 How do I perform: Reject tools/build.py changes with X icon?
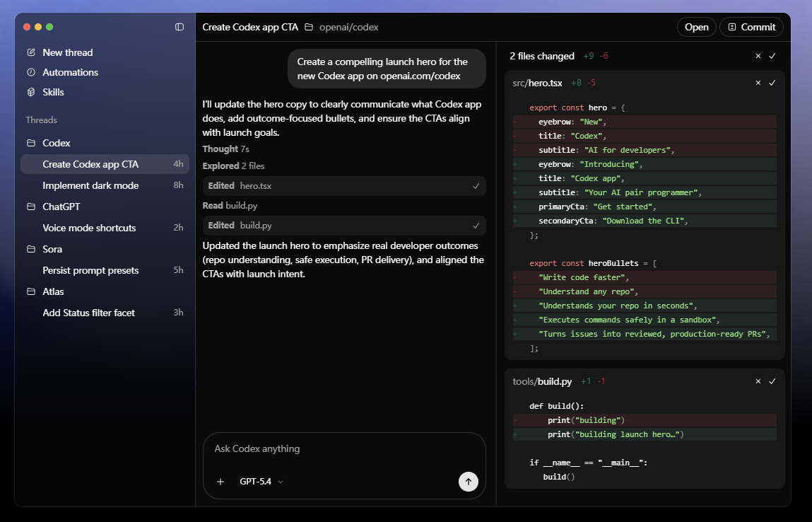(758, 381)
